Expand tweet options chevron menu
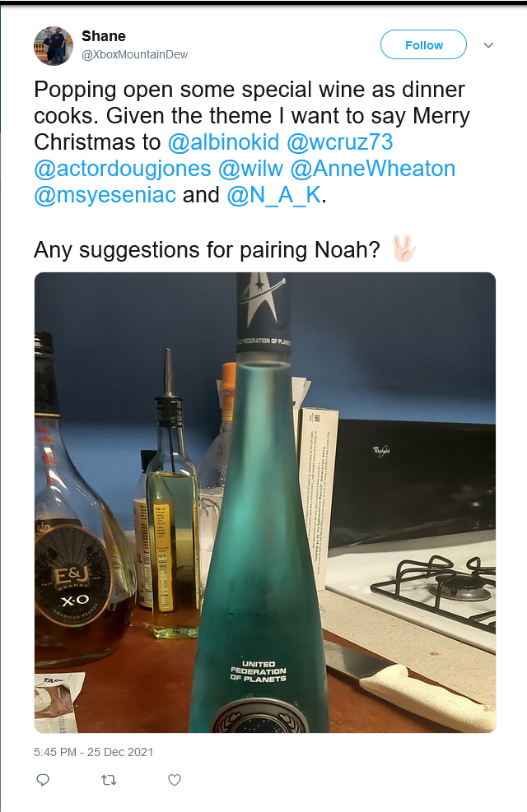527x812 pixels. tap(488, 45)
